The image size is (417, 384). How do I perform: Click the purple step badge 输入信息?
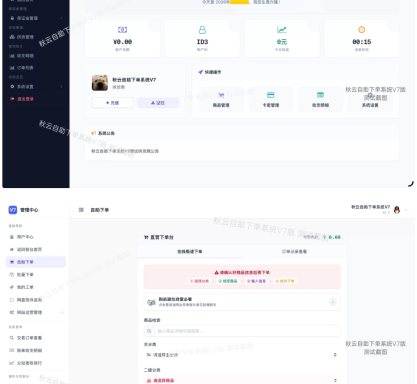click(256, 281)
